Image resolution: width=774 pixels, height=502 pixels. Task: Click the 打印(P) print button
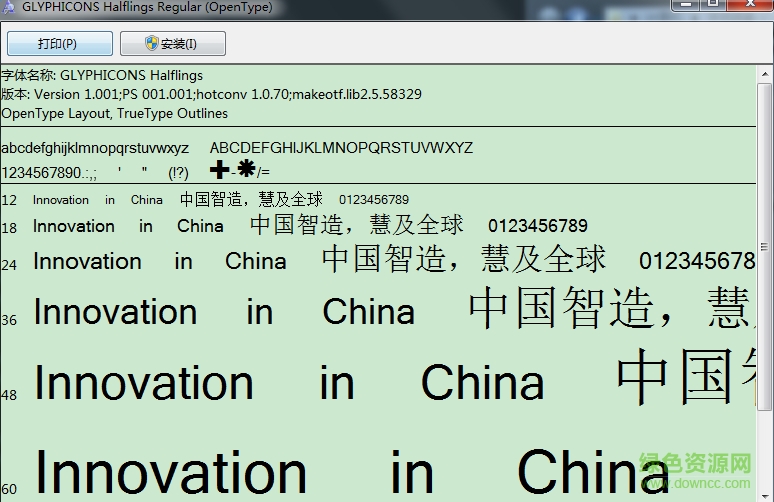tap(57, 44)
